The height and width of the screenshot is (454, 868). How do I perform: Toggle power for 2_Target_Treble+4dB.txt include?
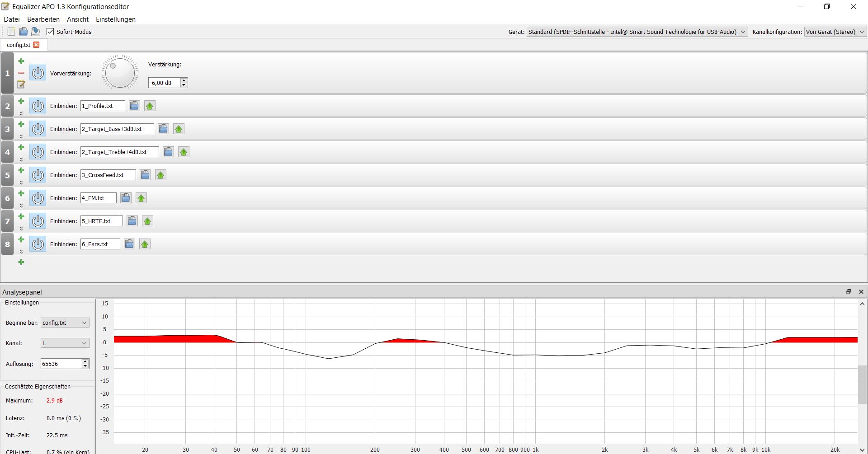(x=38, y=152)
